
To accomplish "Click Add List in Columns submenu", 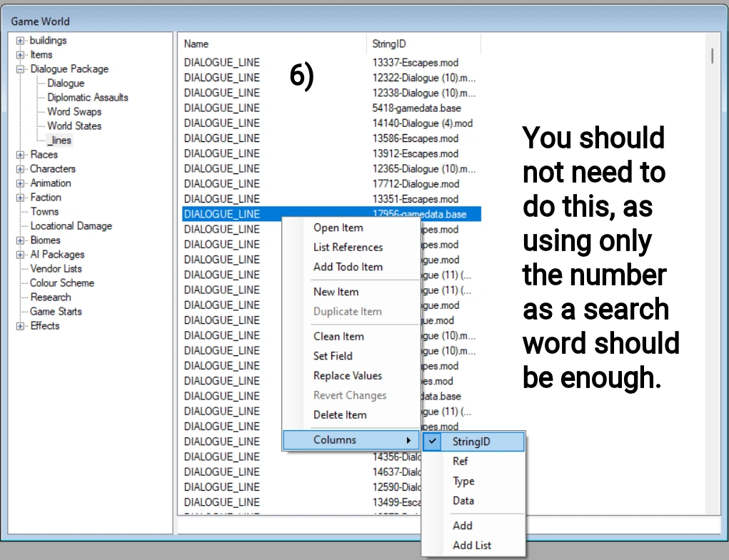I will click(473, 546).
